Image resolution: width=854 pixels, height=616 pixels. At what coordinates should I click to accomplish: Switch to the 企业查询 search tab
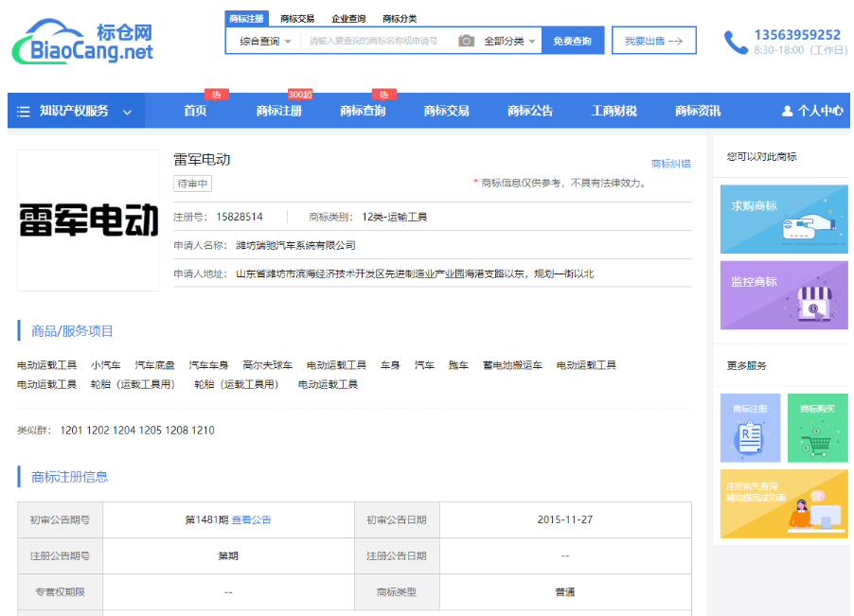(x=348, y=19)
